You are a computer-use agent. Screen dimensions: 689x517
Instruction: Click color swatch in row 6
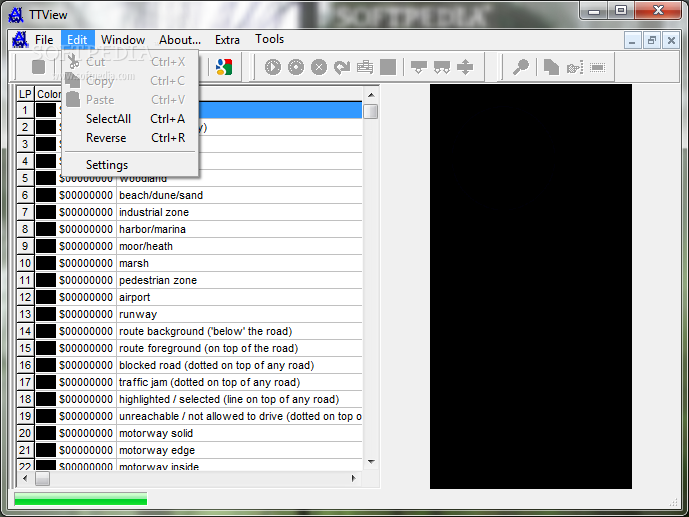click(x=46, y=195)
